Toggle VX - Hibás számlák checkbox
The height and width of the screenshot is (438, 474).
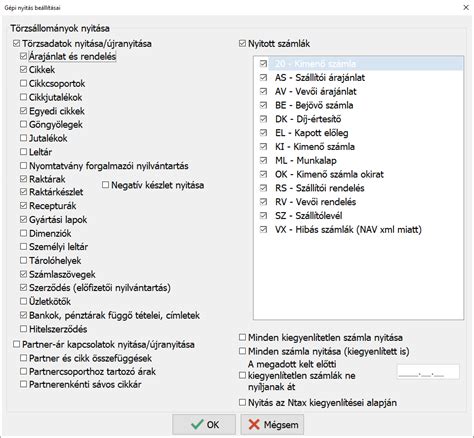[x=263, y=229]
